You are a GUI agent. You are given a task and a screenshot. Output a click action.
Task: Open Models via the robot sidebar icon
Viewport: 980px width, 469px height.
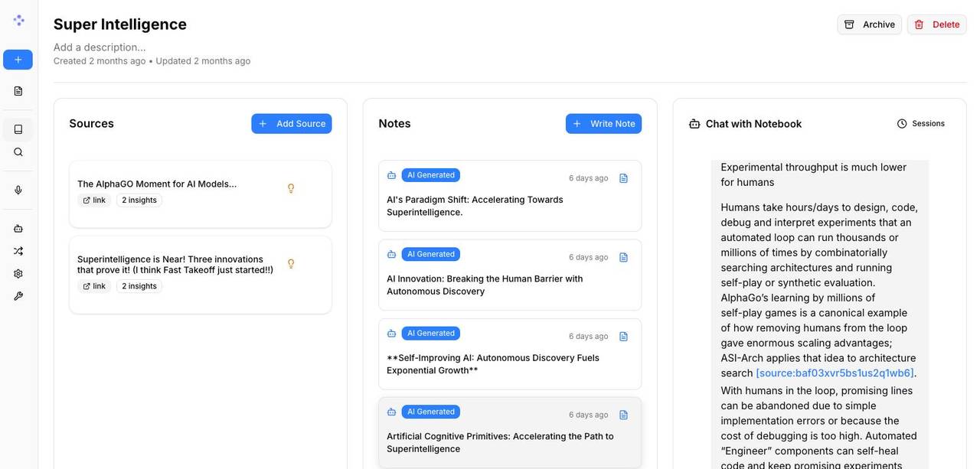(x=18, y=228)
